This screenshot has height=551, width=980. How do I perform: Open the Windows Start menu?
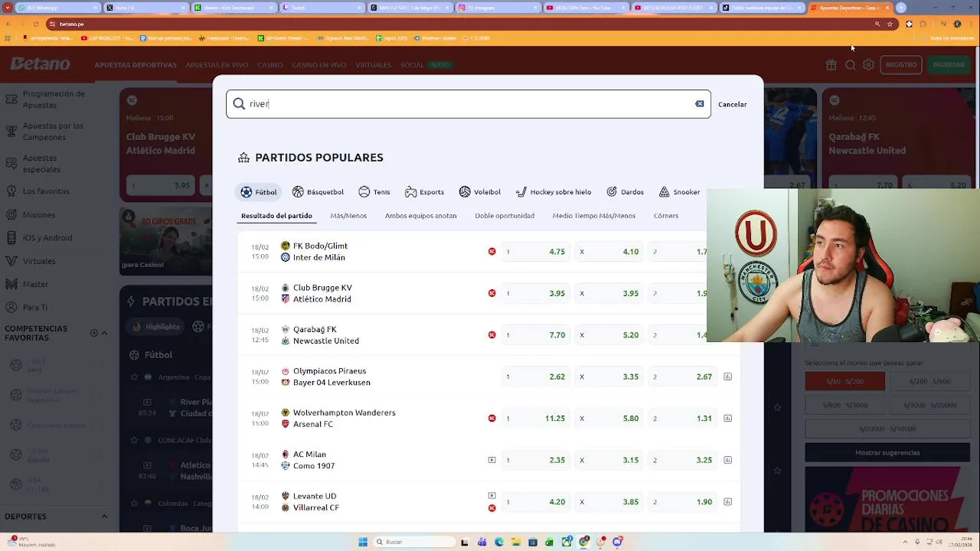[363, 542]
